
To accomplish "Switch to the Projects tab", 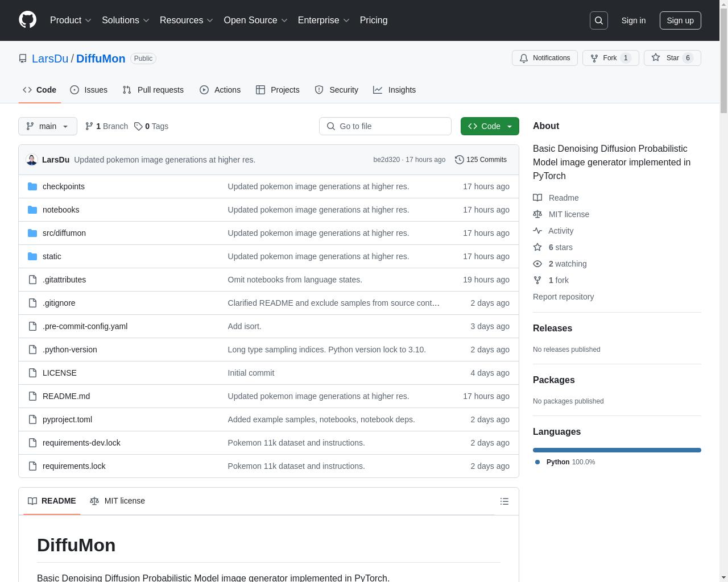I will point(278,90).
